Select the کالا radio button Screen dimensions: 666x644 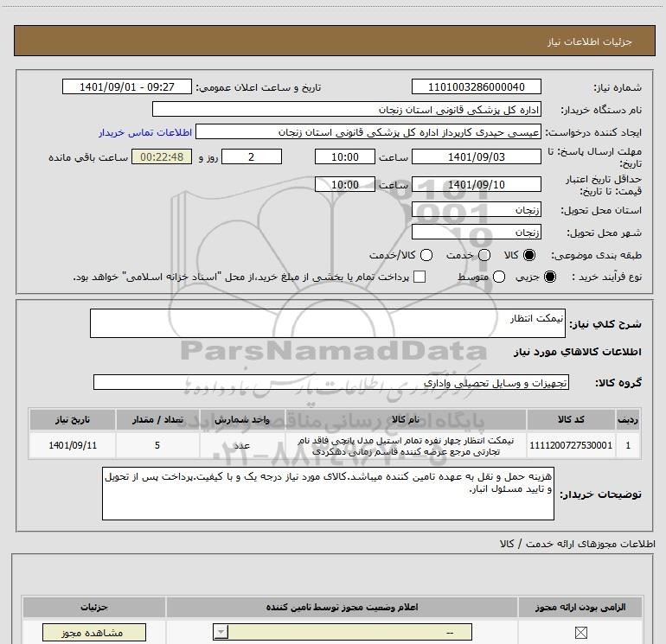[x=529, y=255]
